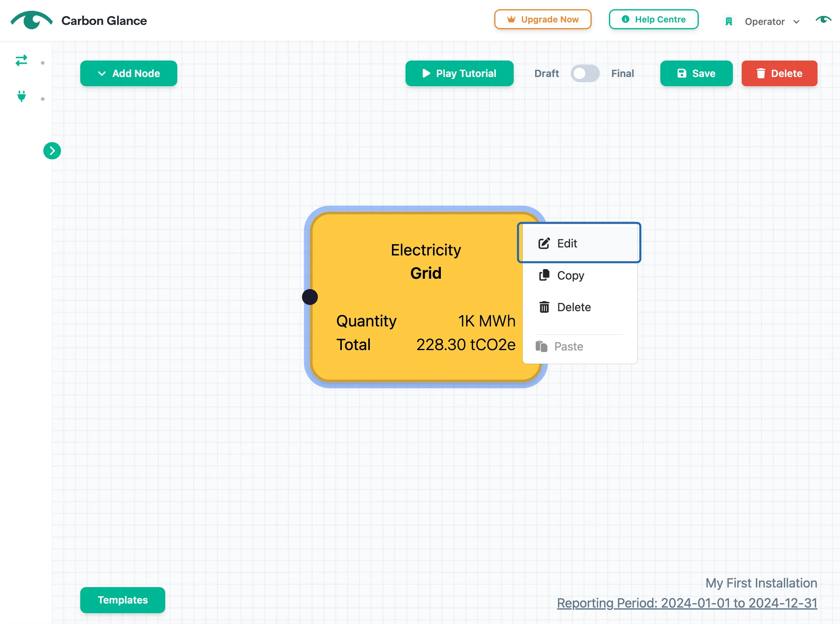Screen dimensions: 840x624
Task: Click the Draft label
Action: [546, 73]
